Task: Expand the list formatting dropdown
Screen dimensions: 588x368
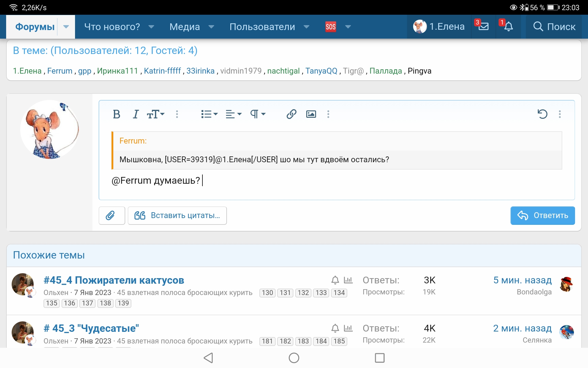Action: click(209, 114)
